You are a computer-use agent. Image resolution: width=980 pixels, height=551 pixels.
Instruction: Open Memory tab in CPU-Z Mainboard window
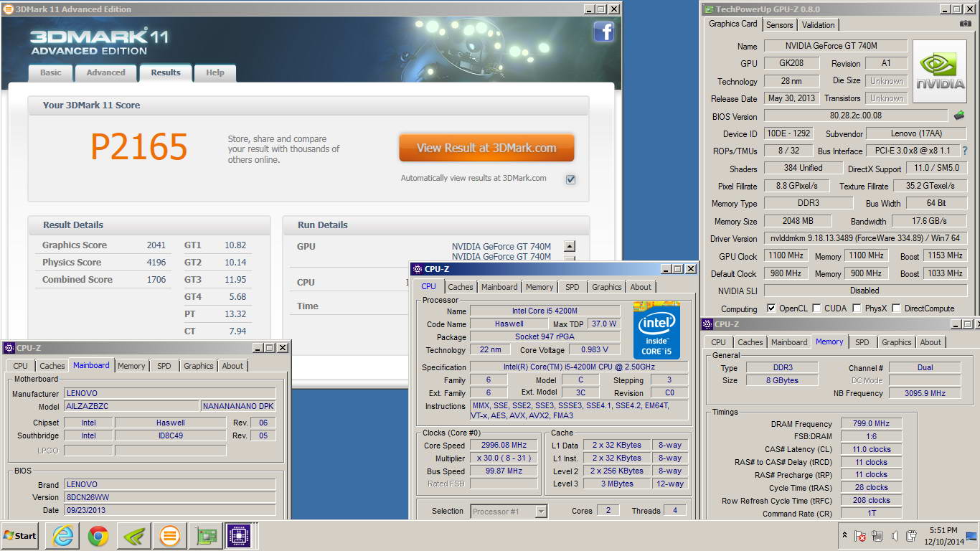131,366
